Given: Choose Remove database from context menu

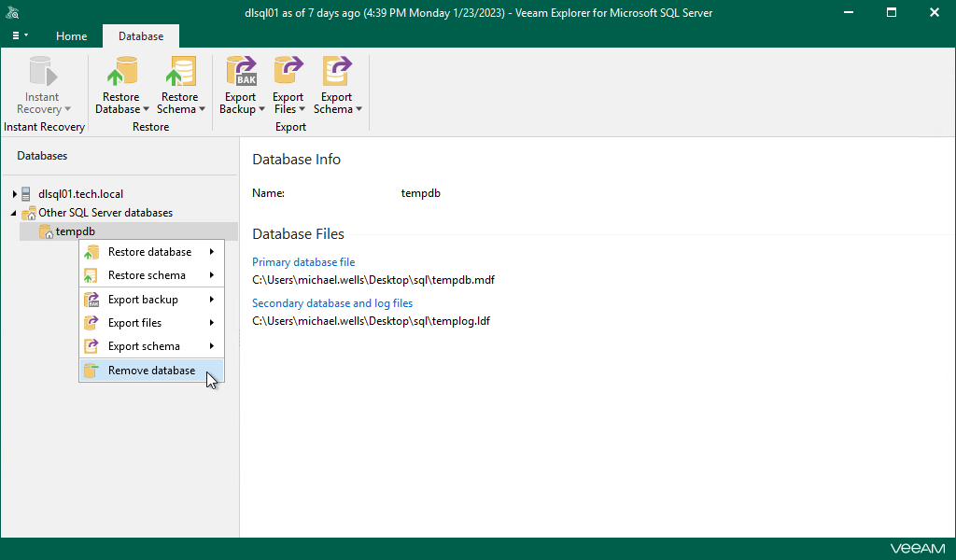Looking at the screenshot, I should (152, 371).
